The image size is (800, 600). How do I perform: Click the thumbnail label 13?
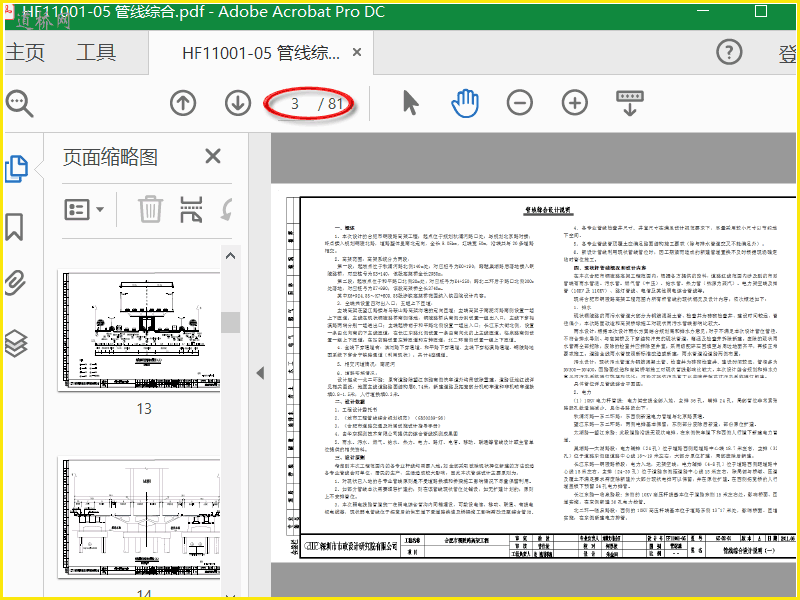pyautogui.click(x=144, y=409)
